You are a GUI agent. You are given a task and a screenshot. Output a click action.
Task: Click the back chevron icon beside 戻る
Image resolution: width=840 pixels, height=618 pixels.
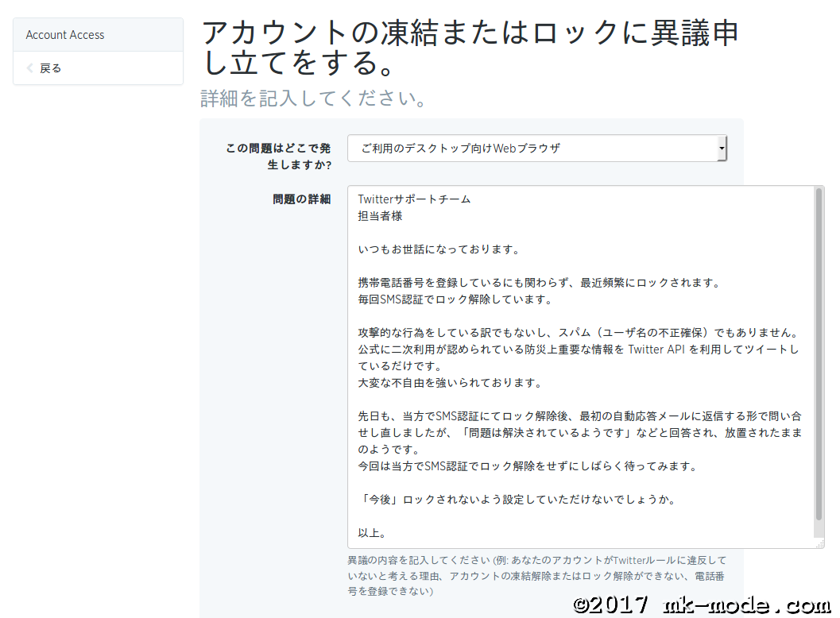click(30, 68)
